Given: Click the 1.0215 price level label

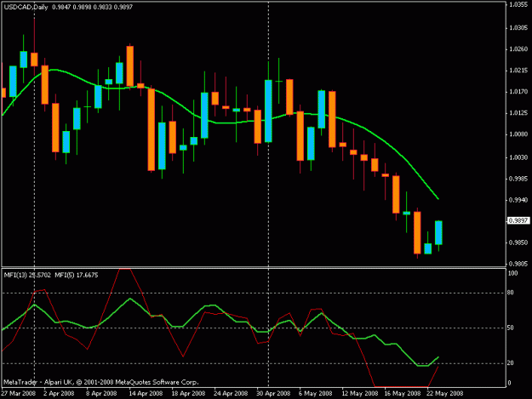Looking at the screenshot, I should pyautogui.click(x=518, y=71).
